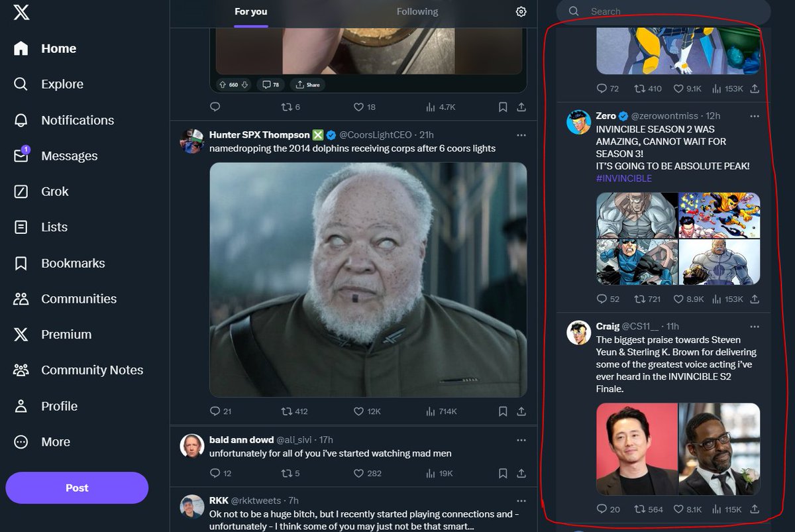Click the X logo icon

[21, 11]
